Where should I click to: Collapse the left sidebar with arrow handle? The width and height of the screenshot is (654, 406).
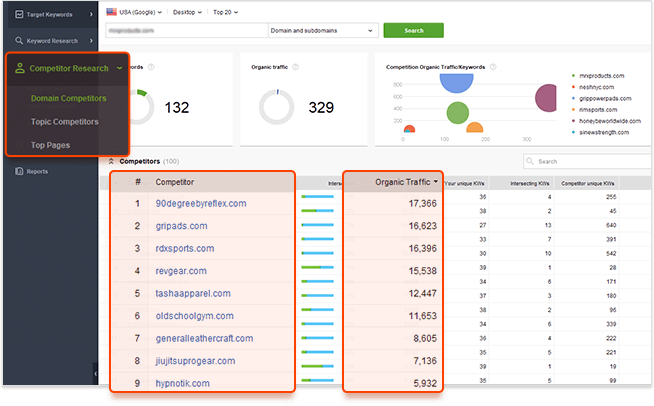95,373
